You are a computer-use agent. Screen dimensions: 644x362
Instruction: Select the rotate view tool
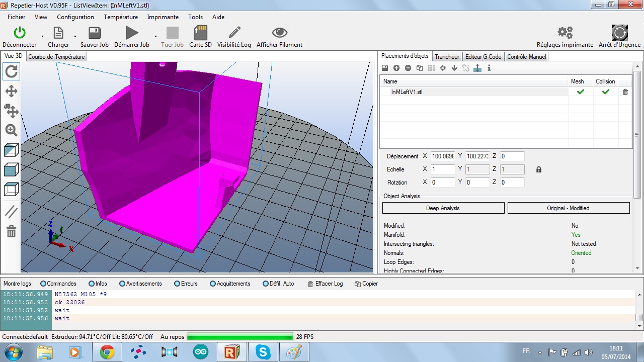11,71
